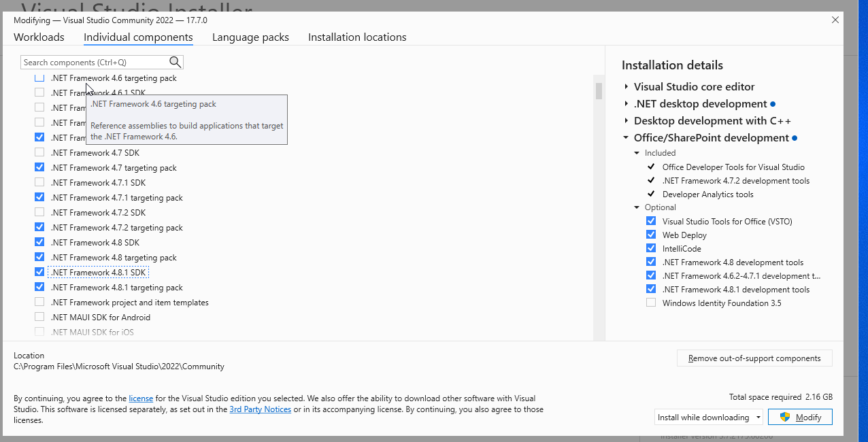
Task: Click the shield icon on Modify button
Action: point(784,417)
